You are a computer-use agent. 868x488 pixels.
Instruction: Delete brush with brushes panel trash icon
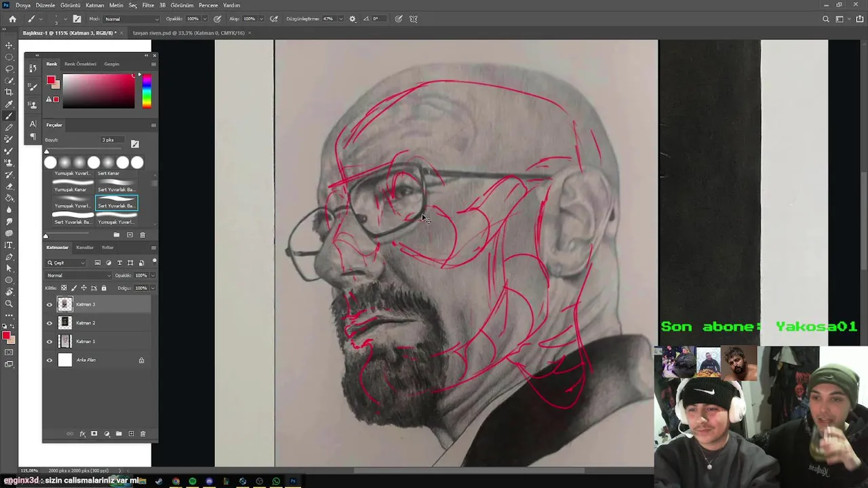pos(142,235)
